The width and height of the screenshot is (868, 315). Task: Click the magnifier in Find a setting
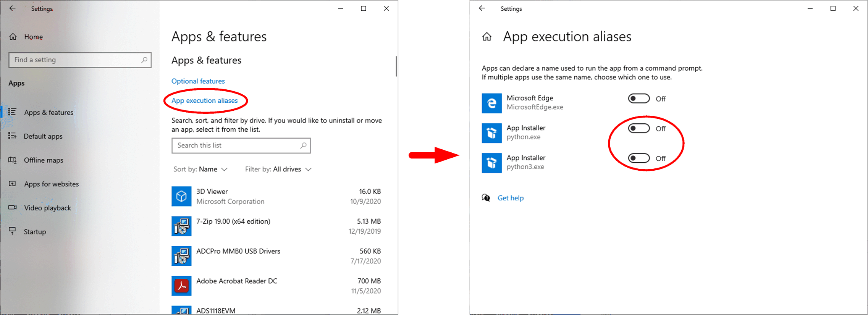click(x=144, y=60)
